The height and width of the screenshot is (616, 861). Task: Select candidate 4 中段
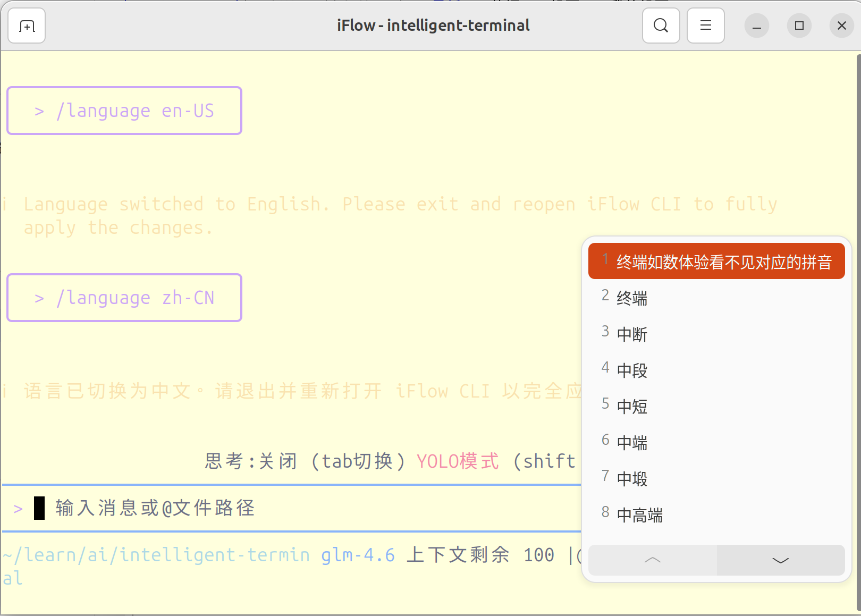click(x=632, y=370)
